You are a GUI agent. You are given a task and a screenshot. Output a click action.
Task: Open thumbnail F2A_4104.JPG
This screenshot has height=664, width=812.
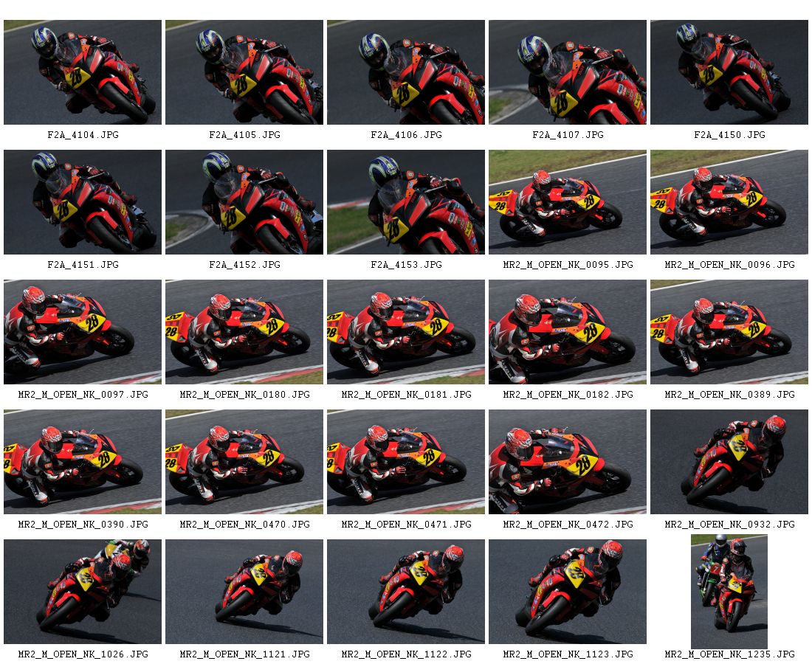[83, 72]
